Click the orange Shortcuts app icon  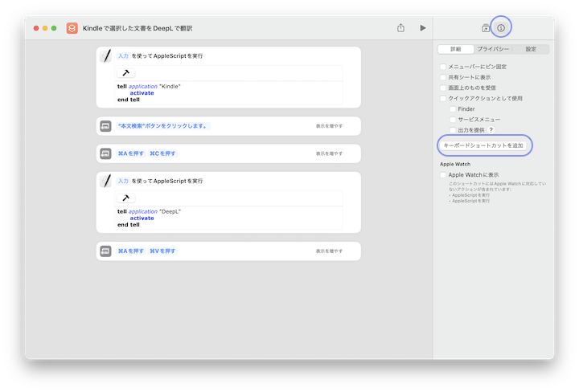(x=72, y=28)
